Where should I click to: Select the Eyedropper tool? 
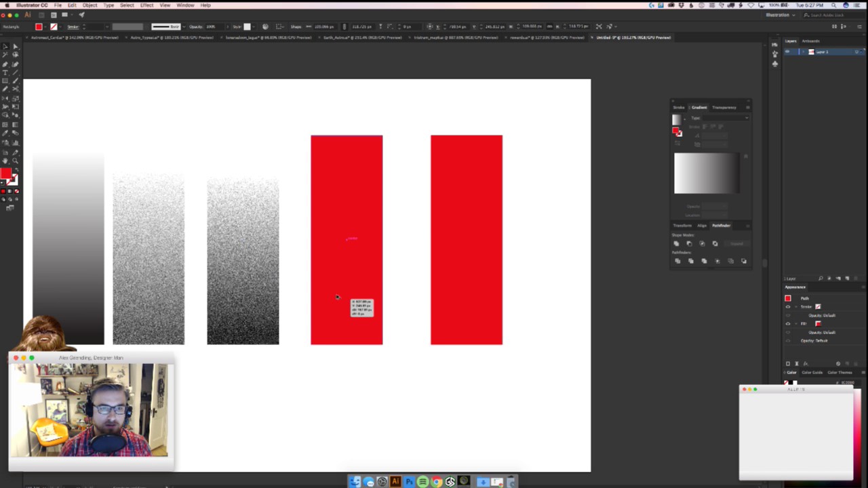tap(5, 133)
